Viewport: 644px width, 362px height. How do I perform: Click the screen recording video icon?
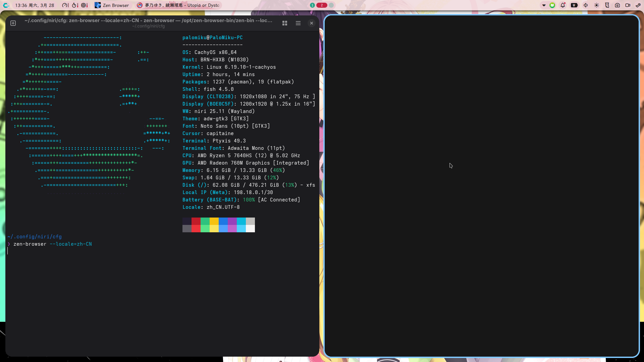tap(628, 5)
